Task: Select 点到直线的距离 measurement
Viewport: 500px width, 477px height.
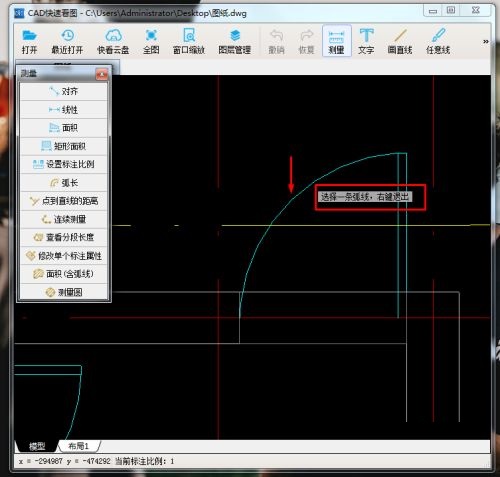Action: click(x=64, y=201)
